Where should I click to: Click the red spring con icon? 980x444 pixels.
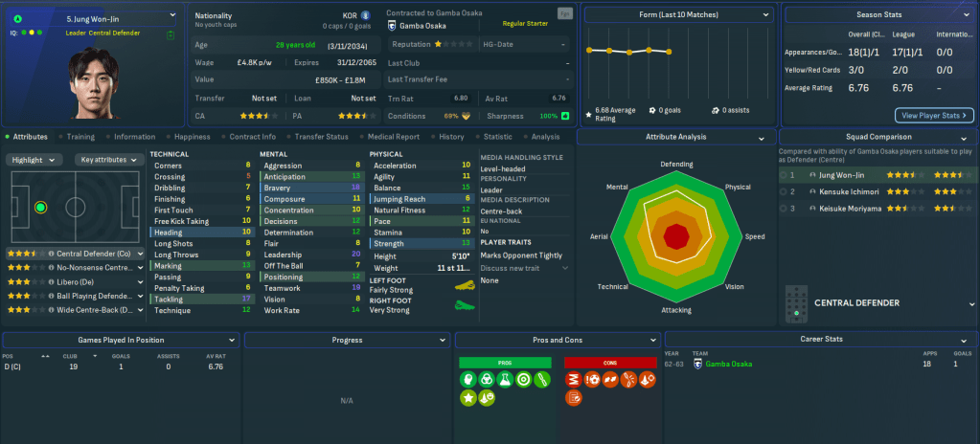pos(574,380)
